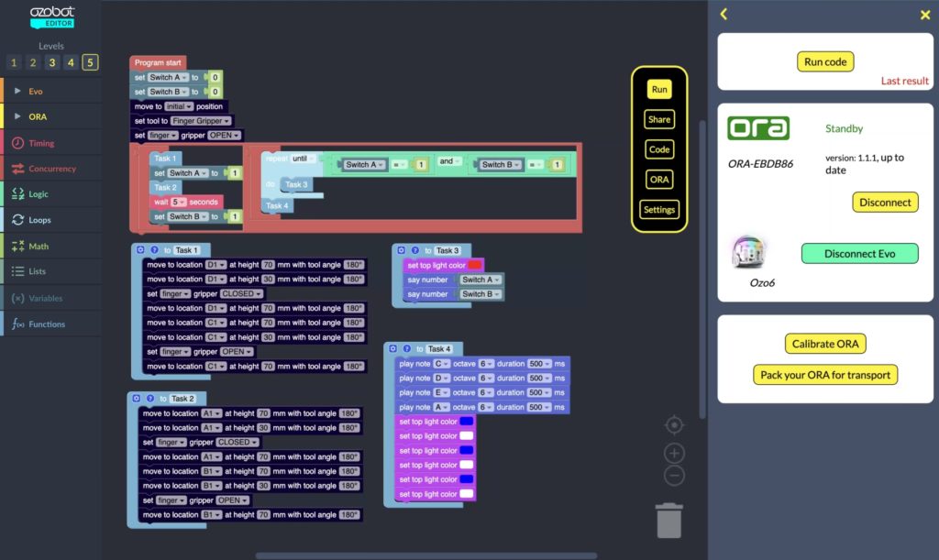
Task: Open the initial position dropdown
Action: (x=179, y=106)
